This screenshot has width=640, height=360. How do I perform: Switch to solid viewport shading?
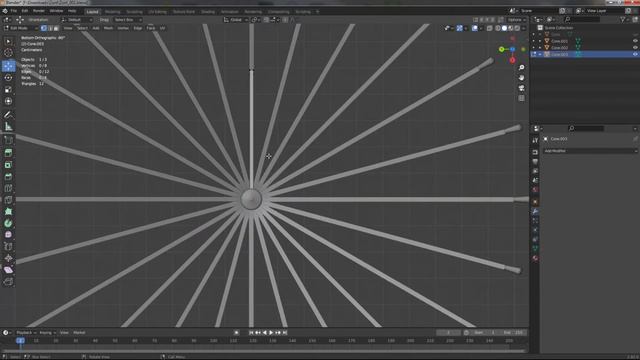pos(504,28)
